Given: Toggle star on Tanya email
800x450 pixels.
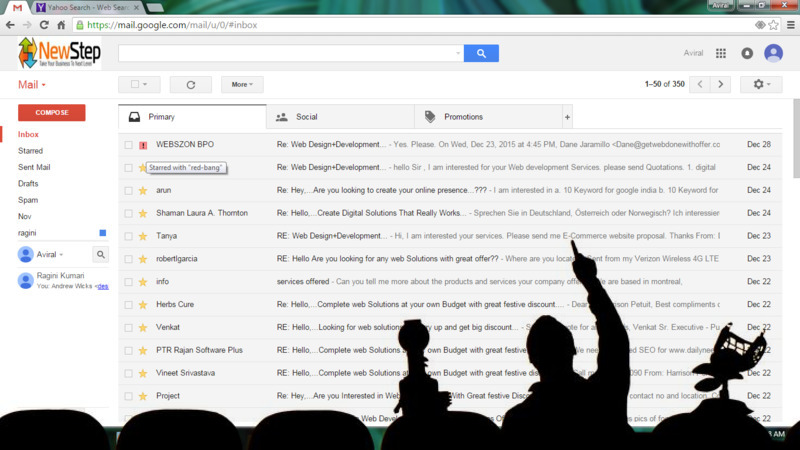Looking at the screenshot, I should pos(143,236).
